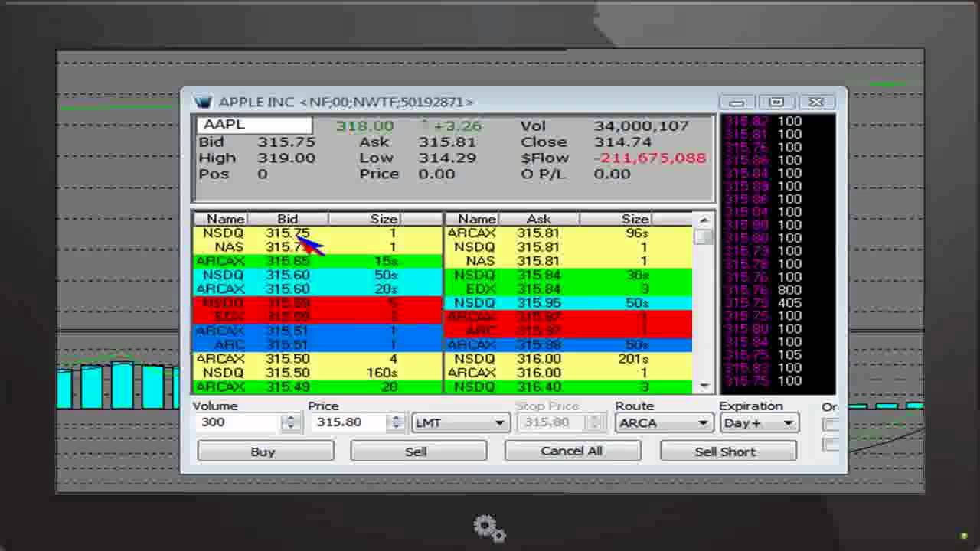
Task: Open the Day+ Expiration dropdown
Action: [759, 422]
